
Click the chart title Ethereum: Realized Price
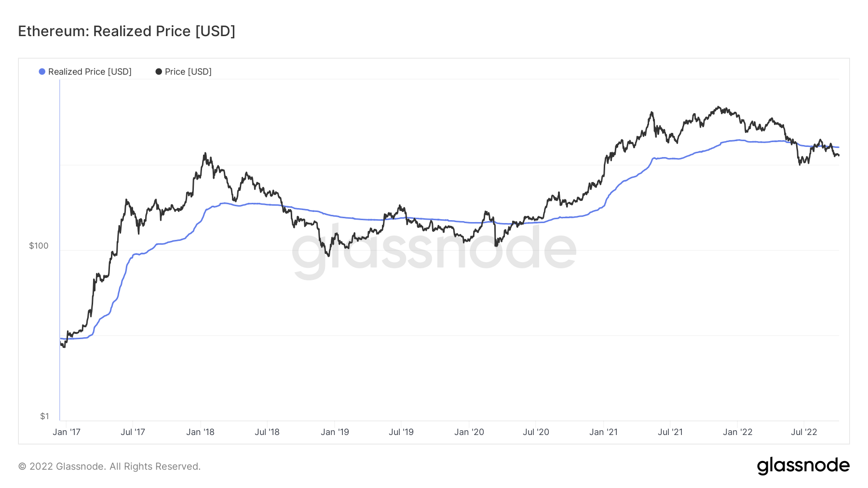pyautogui.click(x=126, y=31)
